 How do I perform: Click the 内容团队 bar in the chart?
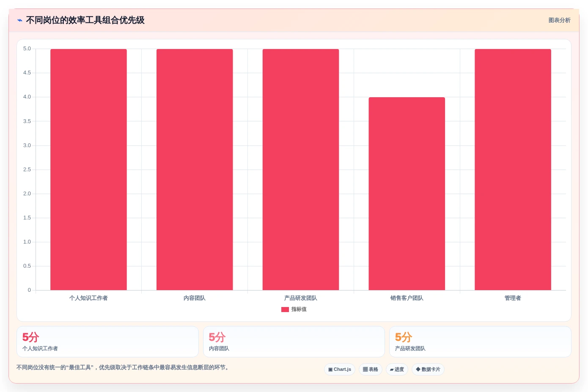(195, 170)
